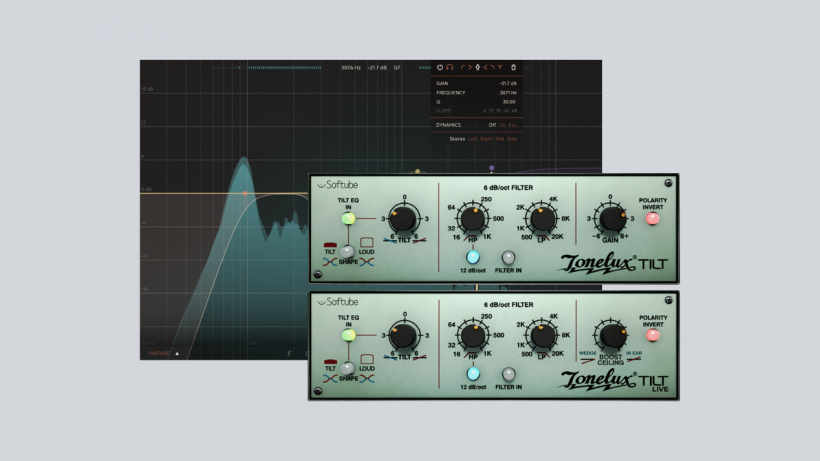Select Side channel mode

click(x=512, y=139)
